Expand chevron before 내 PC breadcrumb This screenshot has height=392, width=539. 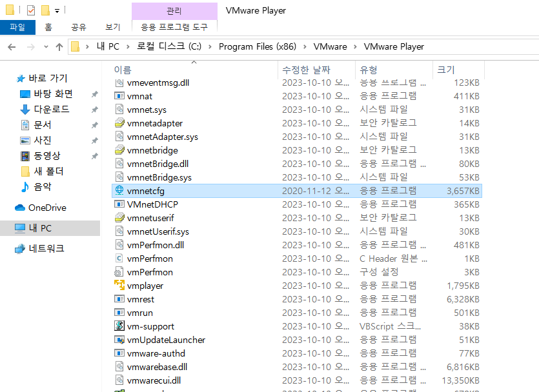[87, 46]
